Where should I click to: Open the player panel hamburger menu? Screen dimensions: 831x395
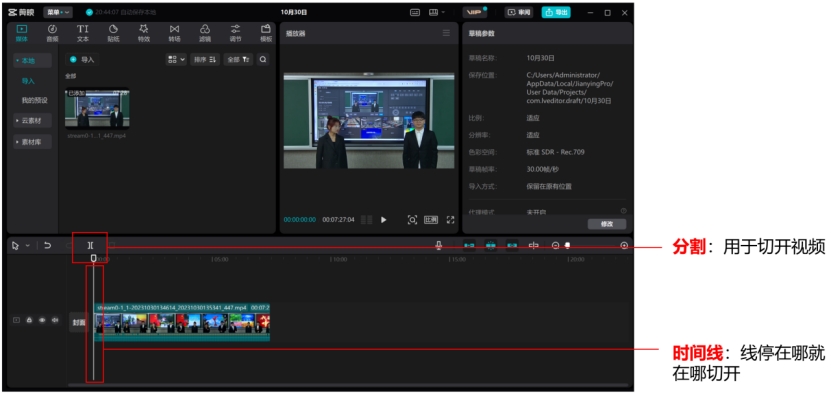446,33
